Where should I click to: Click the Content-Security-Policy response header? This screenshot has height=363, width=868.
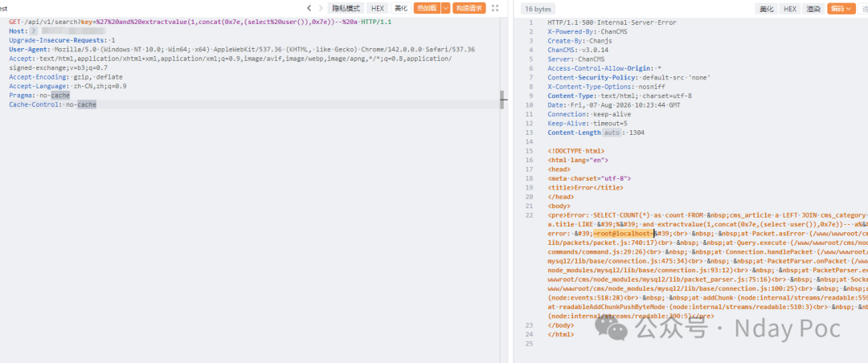(x=628, y=77)
